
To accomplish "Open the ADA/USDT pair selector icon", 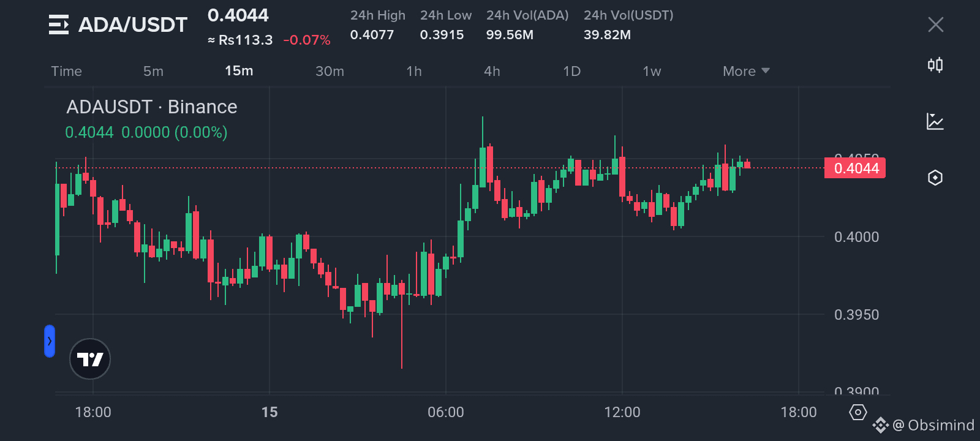I will pos(59,24).
